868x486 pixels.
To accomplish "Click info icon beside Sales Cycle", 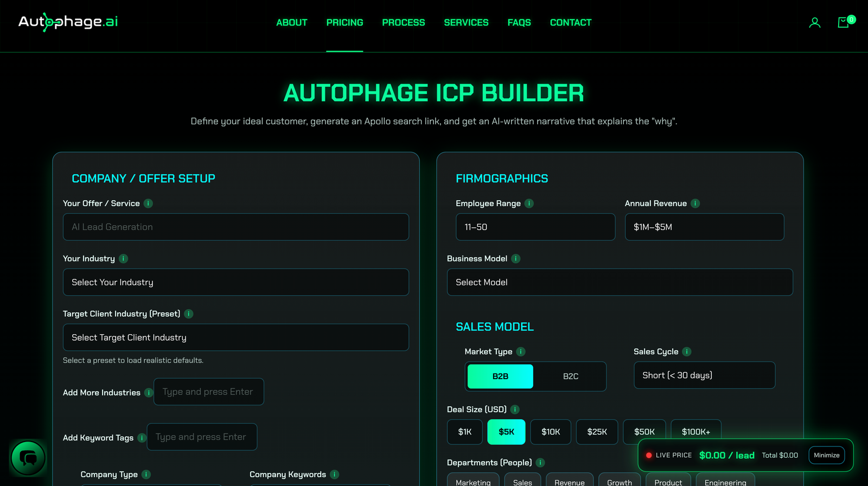I will pyautogui.click(x=687, y=351).
